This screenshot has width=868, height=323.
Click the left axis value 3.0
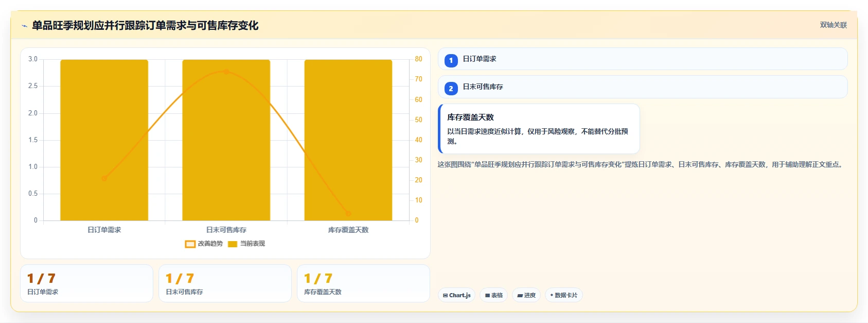[x=33, y=59]
